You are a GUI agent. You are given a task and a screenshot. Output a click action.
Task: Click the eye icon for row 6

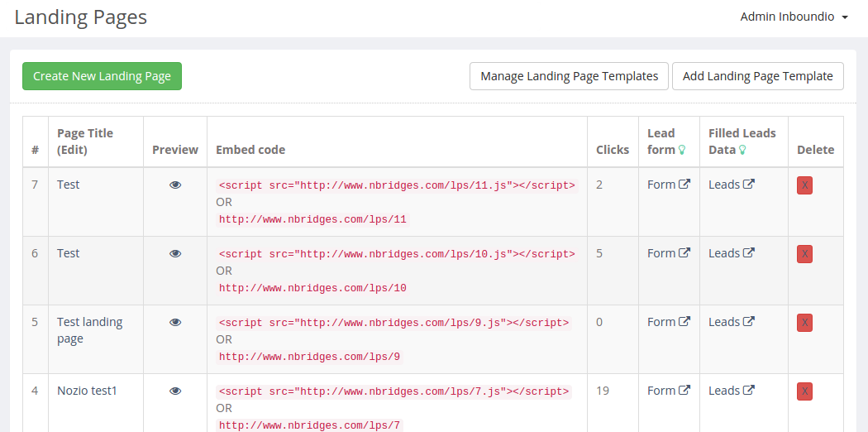pos(175,254)
